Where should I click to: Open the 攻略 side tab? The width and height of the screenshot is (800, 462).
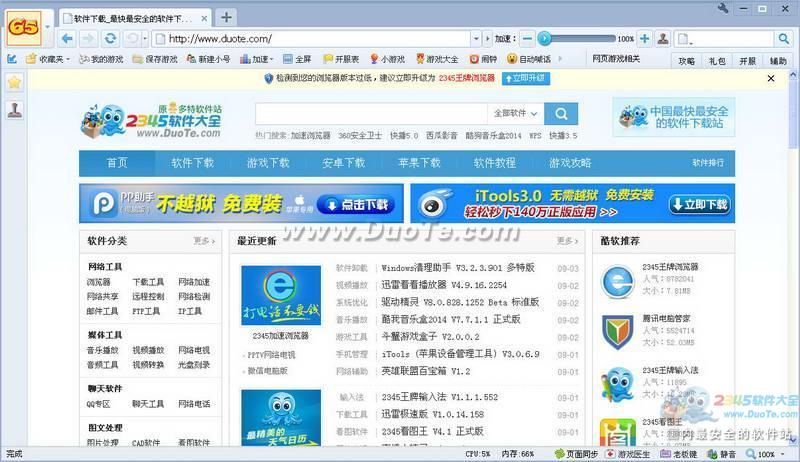687,61
